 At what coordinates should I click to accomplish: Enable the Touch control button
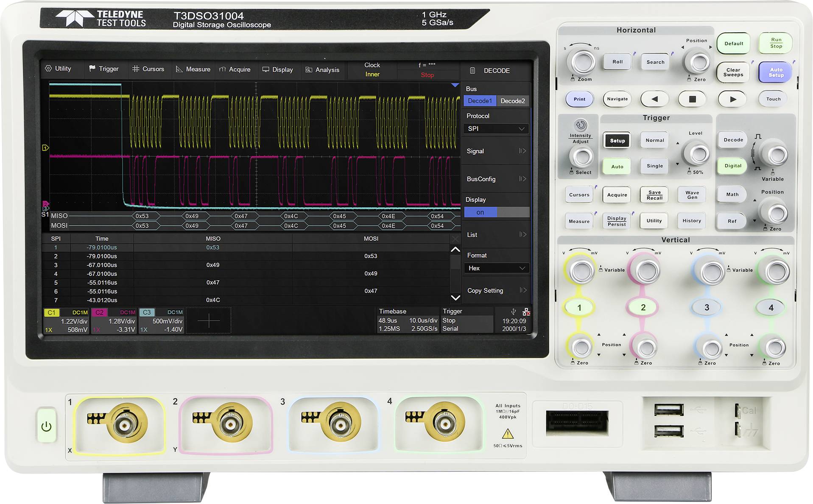(x=773, y=99)
